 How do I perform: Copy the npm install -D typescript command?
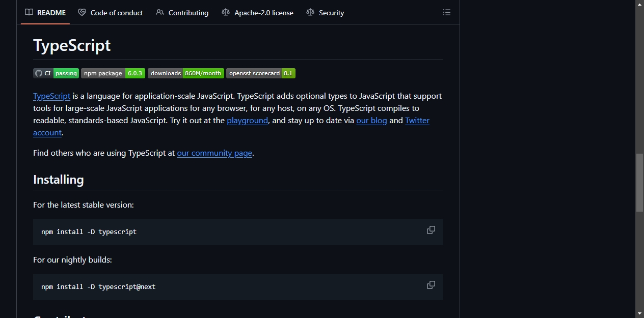pos(431,230)
